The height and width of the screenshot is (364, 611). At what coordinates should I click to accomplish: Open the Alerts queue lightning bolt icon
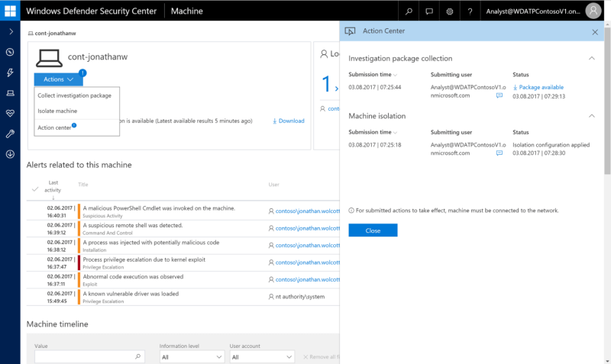tap(10, 72)
